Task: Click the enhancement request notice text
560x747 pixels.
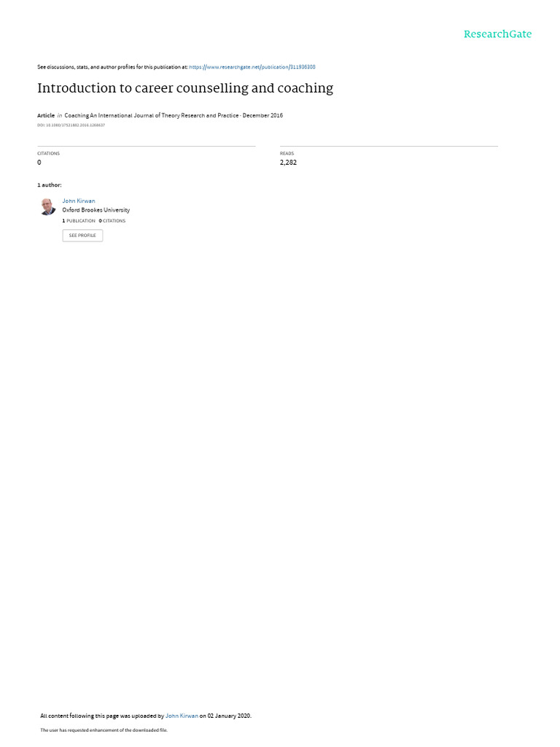Action: point(104,729)
